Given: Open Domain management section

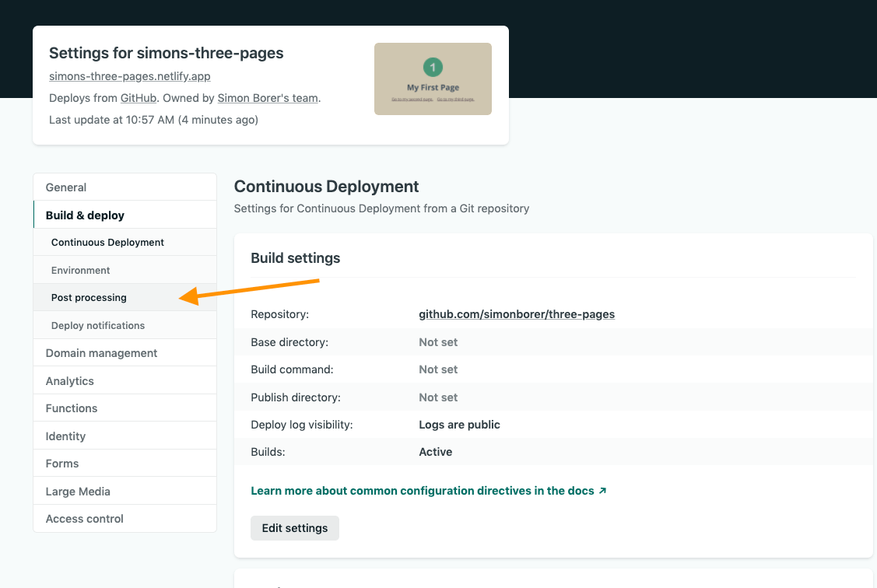Looking at the screenshot, I should point(101,353).
